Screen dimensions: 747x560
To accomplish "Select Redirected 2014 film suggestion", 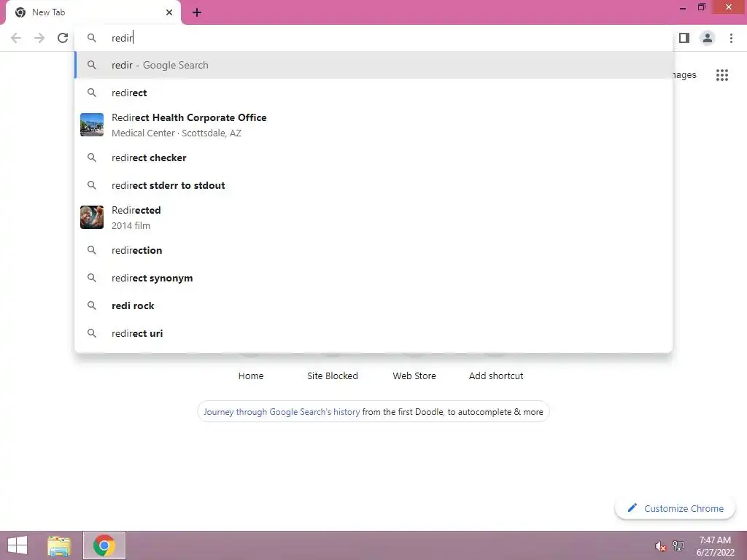I will coord(373,217).
